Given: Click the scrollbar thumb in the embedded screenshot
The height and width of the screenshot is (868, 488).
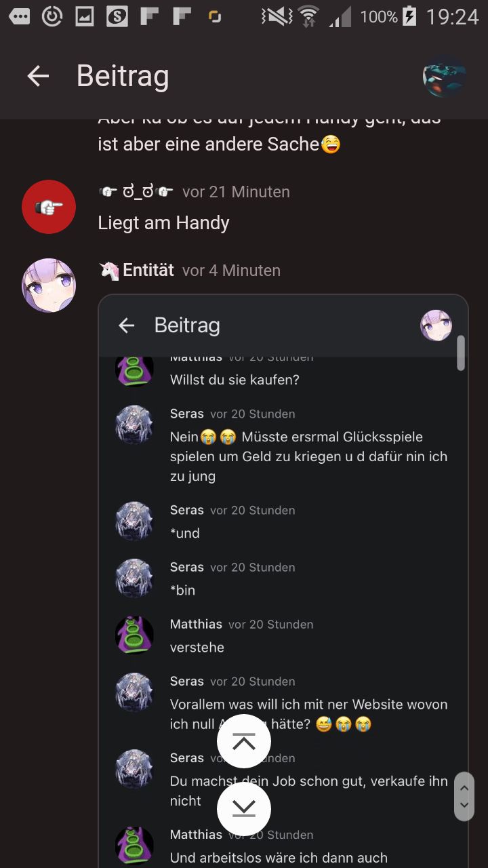Looking at the screenshot, I should [461, 353].
